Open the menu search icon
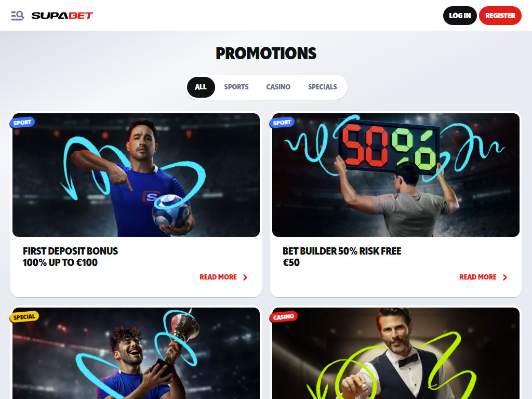This screenshot has width=532, height=399. click(x=17, y=16)
